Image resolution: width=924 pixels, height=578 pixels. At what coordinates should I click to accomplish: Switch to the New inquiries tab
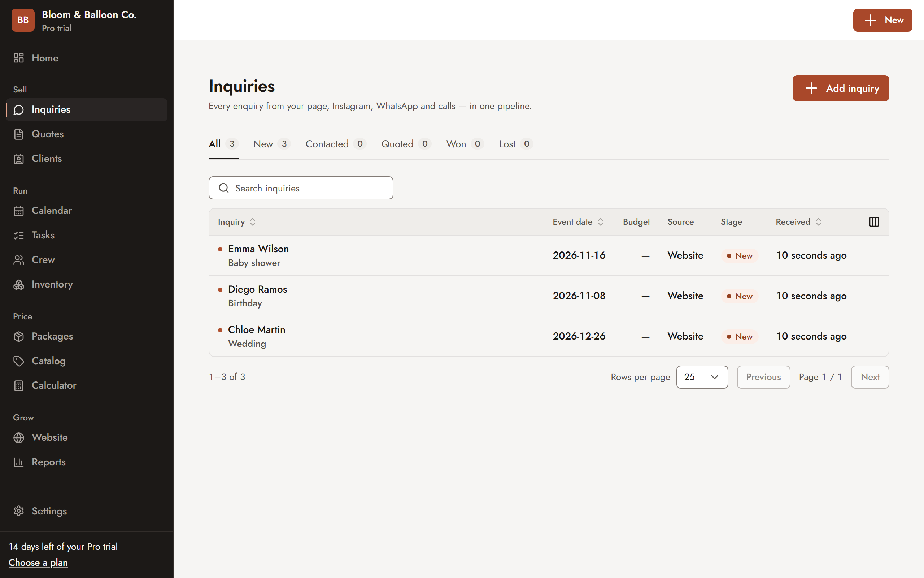point(272,144)
